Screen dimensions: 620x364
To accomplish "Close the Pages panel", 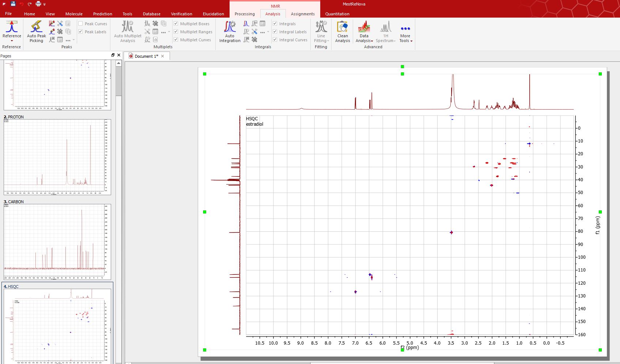I will (x=119, y=55).
